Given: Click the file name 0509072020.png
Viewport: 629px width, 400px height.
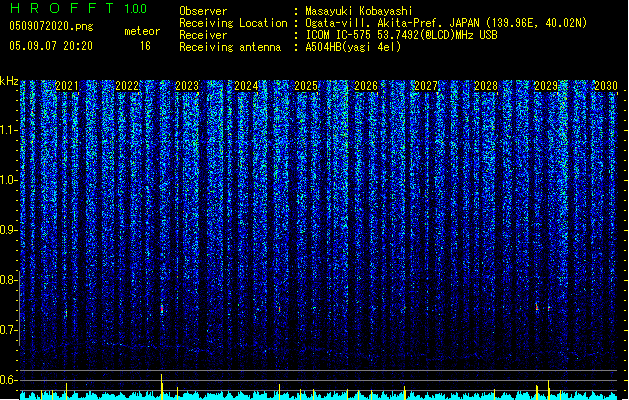Looking at the screenshot, I should click(x=51, y=26).
